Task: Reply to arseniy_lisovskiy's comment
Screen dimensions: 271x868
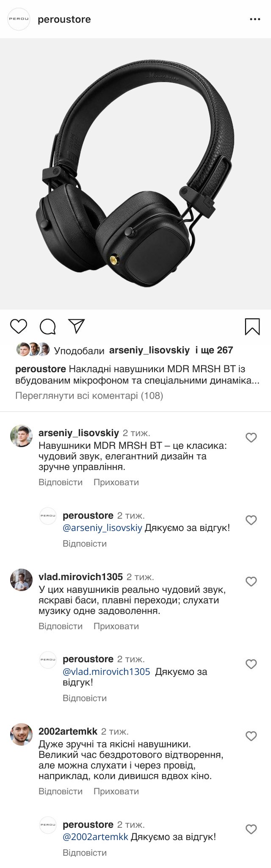Action: 61,482
